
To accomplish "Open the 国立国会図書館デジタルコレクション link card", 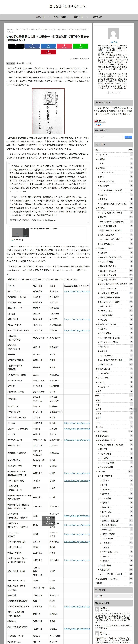I will click(48, 234).
